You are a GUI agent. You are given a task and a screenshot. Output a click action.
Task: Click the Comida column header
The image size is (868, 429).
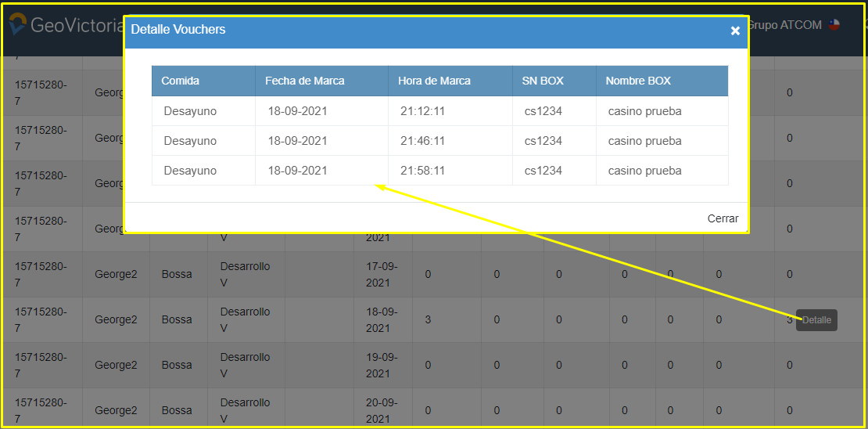181,81
